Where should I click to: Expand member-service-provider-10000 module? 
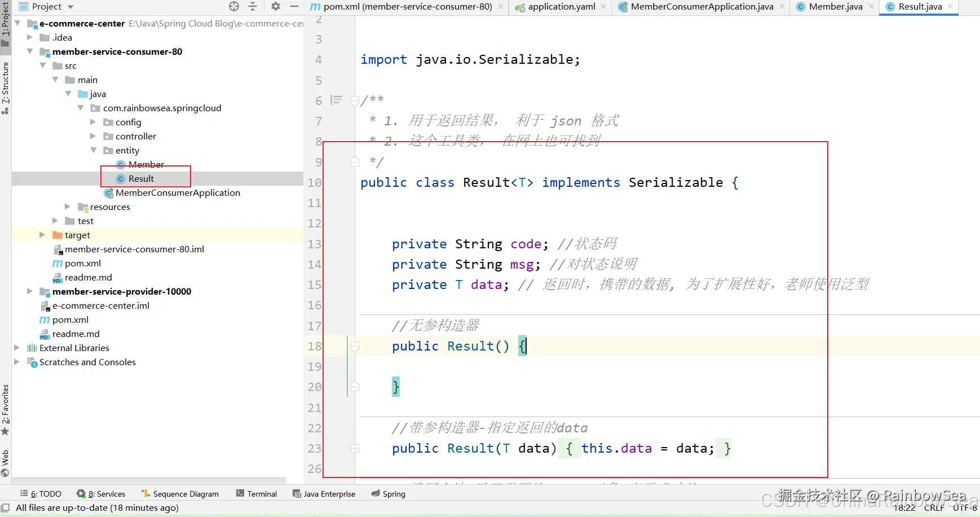click(x=30, y=291)
